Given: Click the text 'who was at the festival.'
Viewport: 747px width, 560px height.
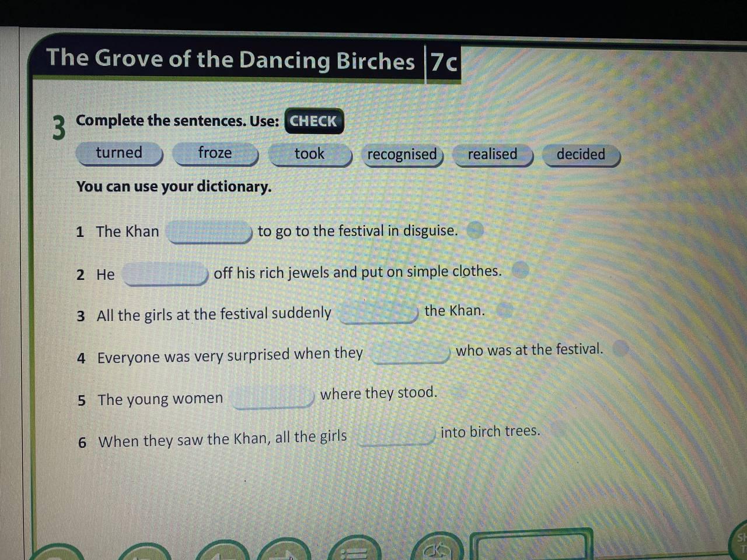Looking at the screenshot, I should click(529, 349).
